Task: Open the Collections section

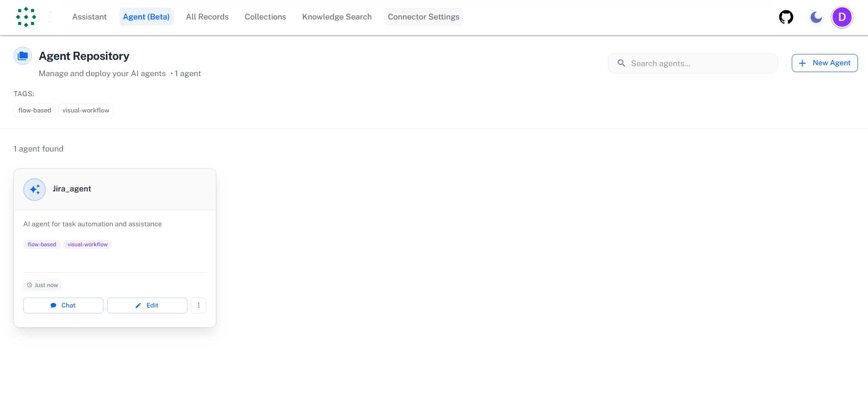Action: [x=265, y=17]
